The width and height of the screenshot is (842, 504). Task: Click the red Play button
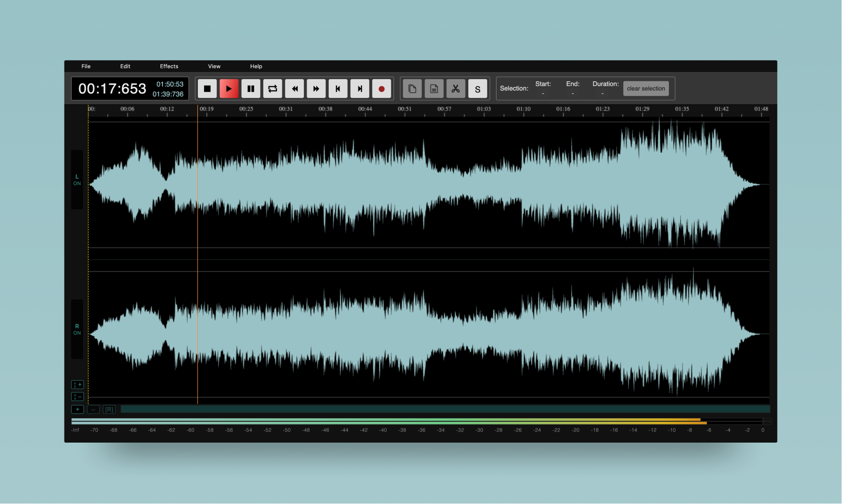click(x=229, y=89)
